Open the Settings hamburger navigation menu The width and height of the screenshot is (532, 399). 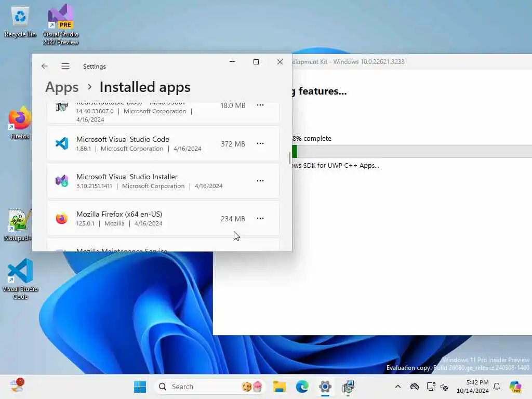pyautogui.click(x=65, y=66)
